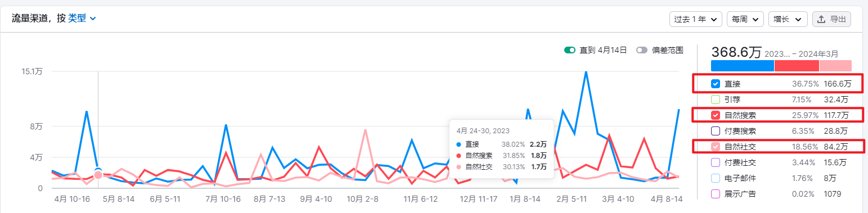Open the 过去 1 年 time range dropdown

[x=696, y=19]
